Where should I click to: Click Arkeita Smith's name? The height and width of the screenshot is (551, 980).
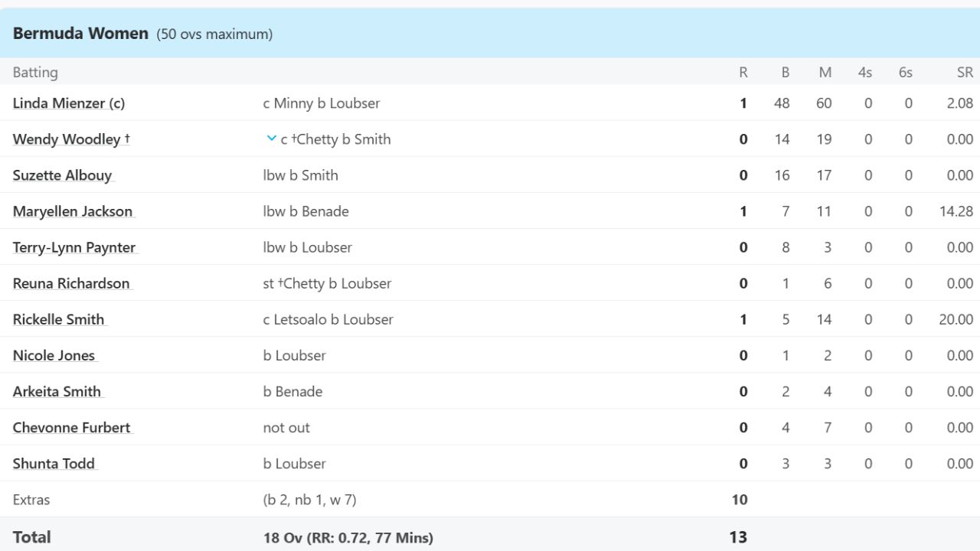click(x=57, y=391)
